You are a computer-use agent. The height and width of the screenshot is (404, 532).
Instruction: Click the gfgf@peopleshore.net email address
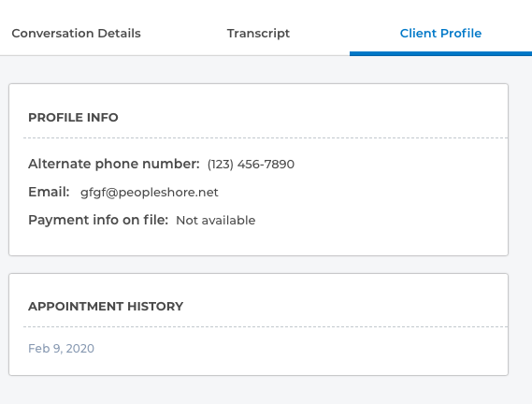click(150, 192)
